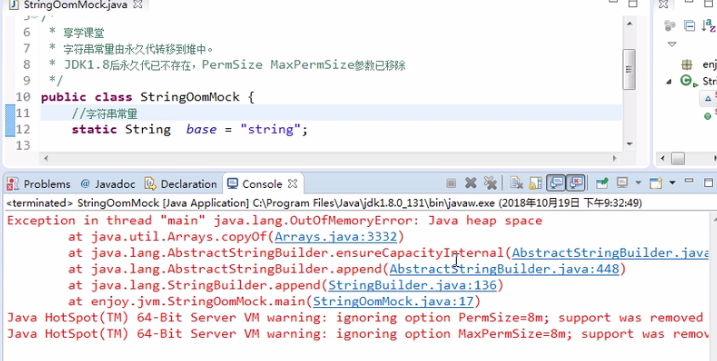
Task: Select the package icon in the Outline
Action: (x=686, y=64)
